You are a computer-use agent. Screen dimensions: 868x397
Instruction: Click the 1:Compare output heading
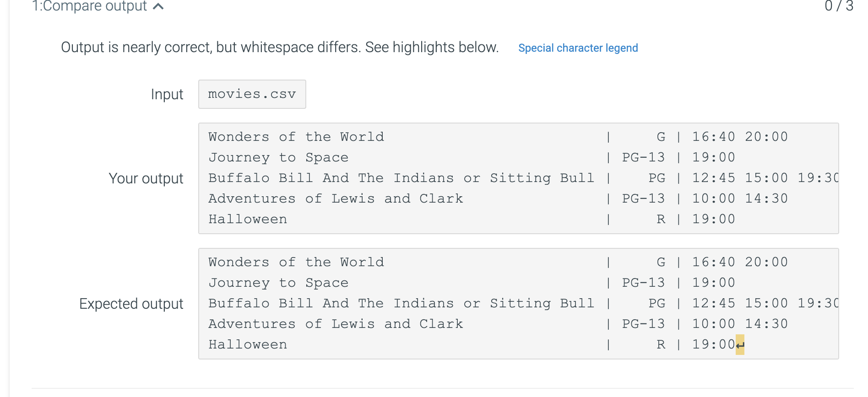pos(89,6)
